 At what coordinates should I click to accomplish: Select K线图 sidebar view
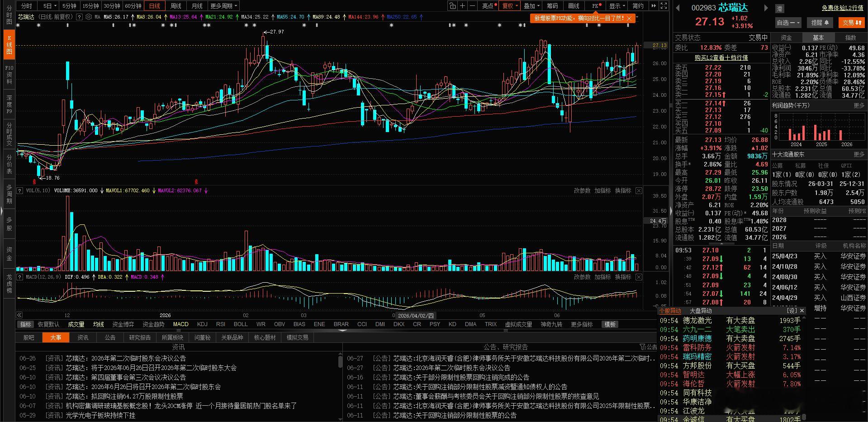(9, 45)
